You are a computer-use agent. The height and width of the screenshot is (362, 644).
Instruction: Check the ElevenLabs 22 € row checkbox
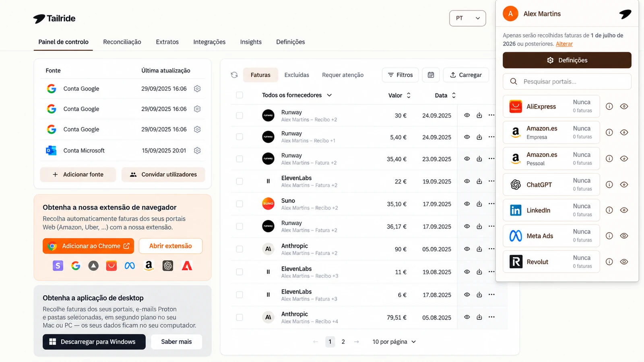tap(239, 181)
